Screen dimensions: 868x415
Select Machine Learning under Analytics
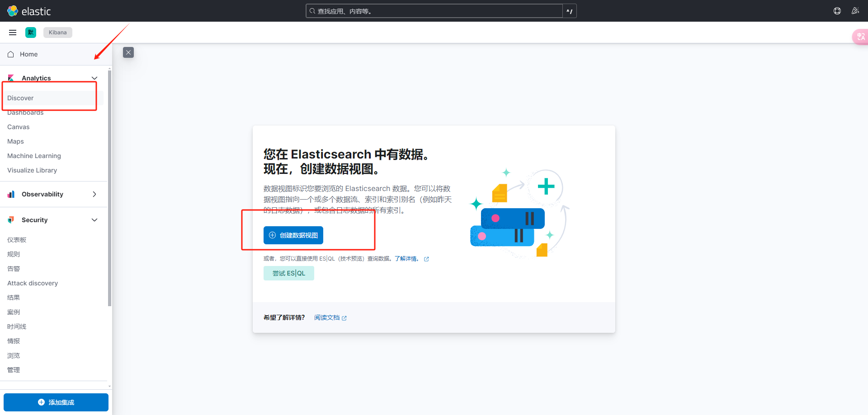[x=34, y=155]
